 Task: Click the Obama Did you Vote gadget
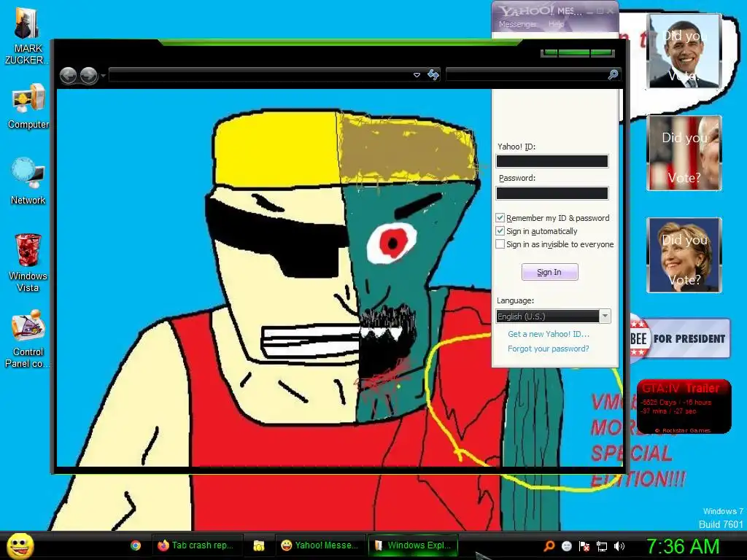tap(684, 50)
